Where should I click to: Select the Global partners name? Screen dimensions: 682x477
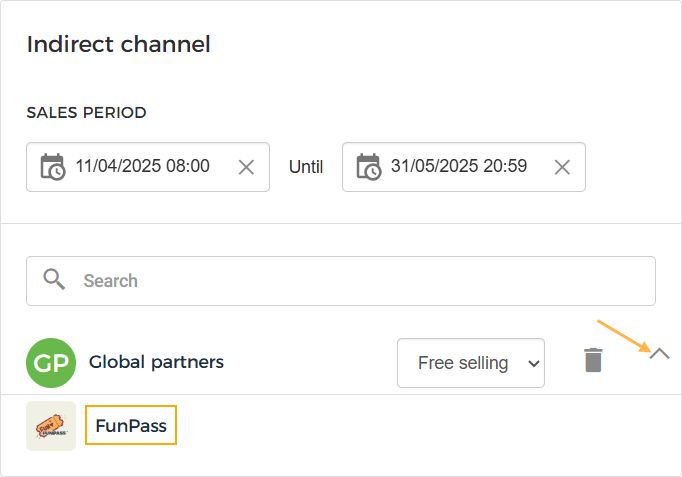(x=156, y=362)
